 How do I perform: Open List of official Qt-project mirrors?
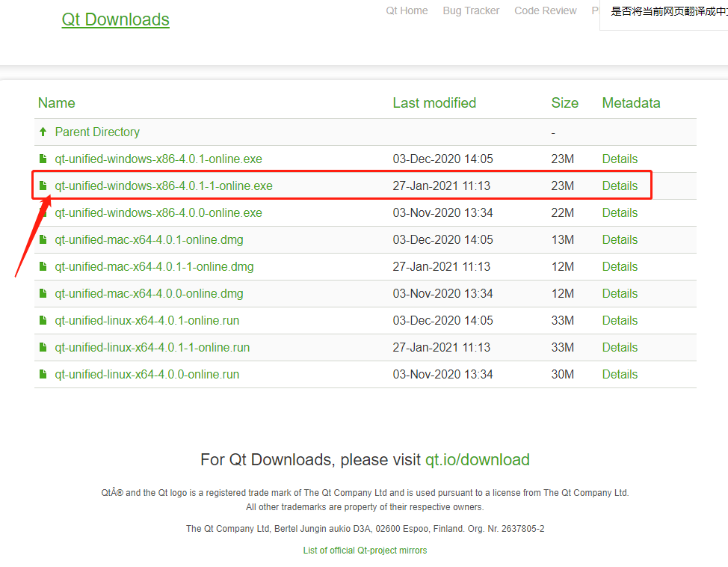365,551
